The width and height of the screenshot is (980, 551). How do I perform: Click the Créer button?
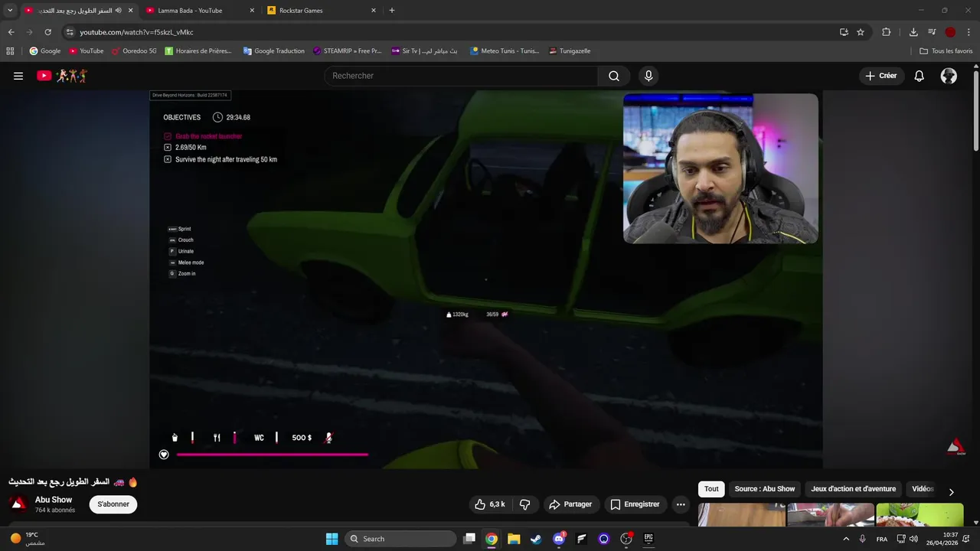[x=880, y=76]
